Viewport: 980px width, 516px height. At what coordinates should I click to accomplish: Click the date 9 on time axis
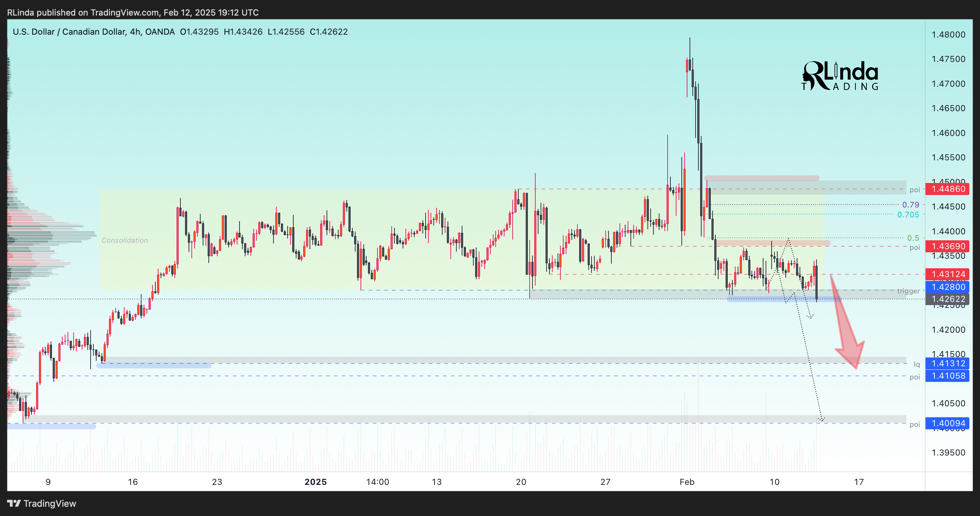[x=48, y=482]
